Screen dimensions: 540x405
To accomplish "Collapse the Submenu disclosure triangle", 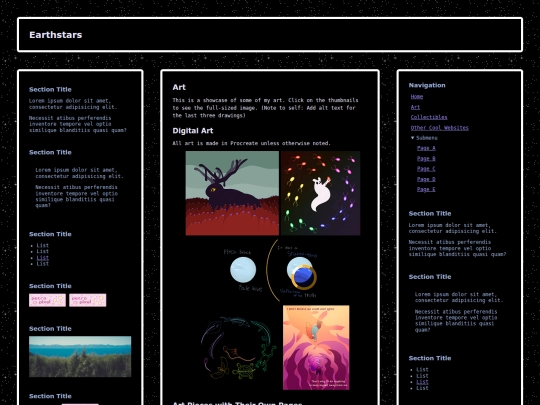I will [413, 138].
